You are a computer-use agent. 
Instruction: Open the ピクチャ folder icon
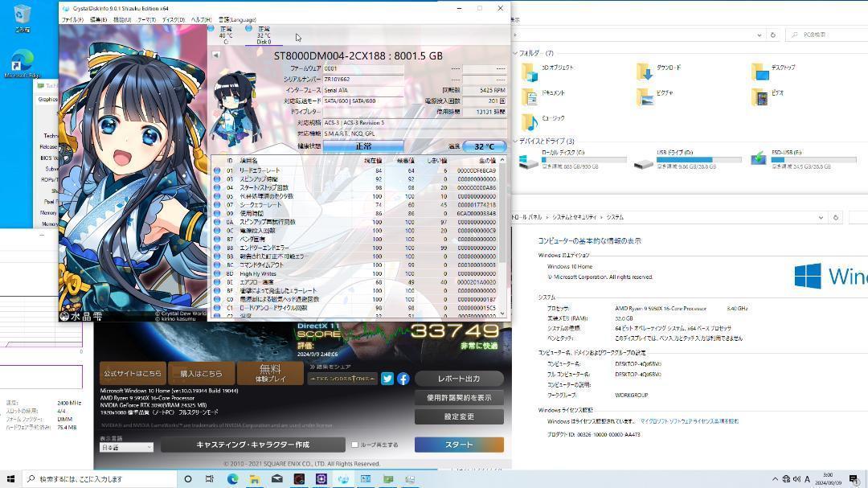point(645,97)
